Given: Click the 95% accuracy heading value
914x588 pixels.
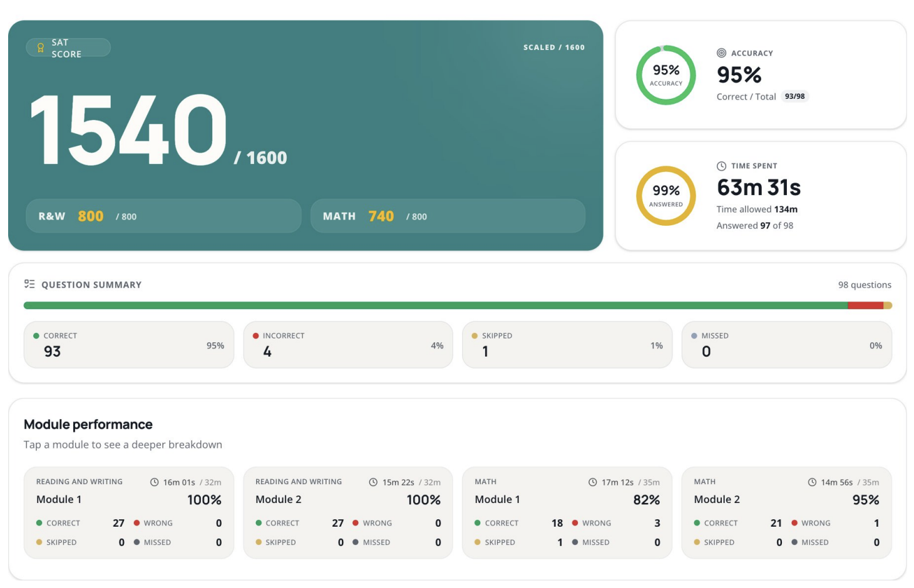Looking at the screenshot, I should pos(739,75).
